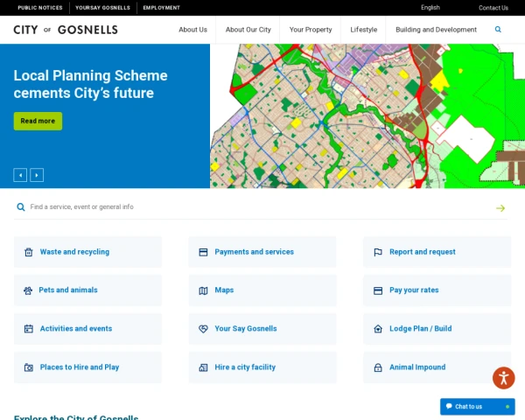The width and height of the screenshot is (525, 420).
Task: Click the green Read more button
Action: pos(38,122)
